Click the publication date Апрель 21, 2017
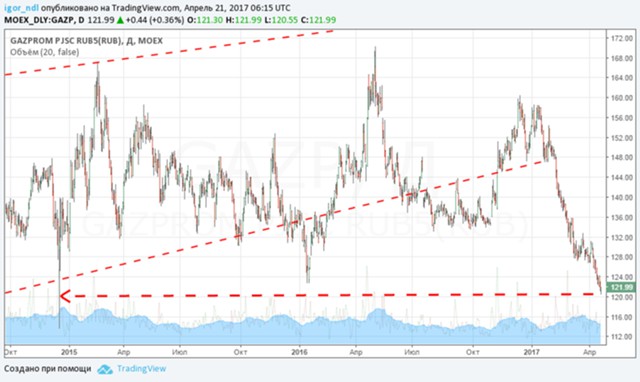 (216, 8)
